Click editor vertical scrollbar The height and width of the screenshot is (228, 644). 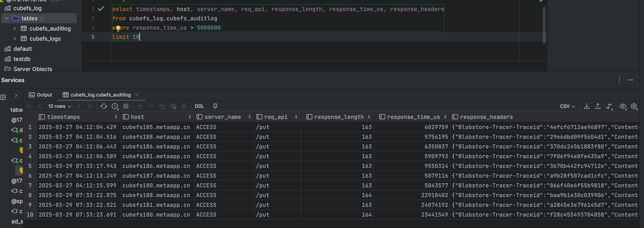pos(544,25)
